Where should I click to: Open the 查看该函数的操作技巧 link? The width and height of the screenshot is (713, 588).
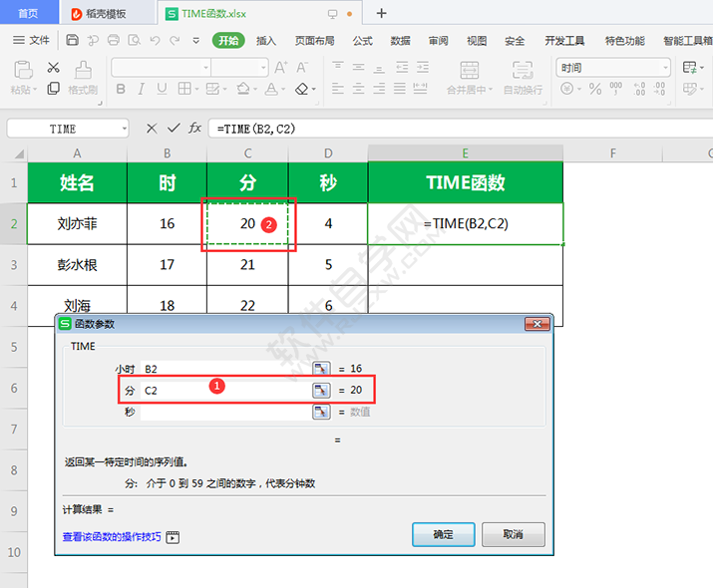coord(112,537)
